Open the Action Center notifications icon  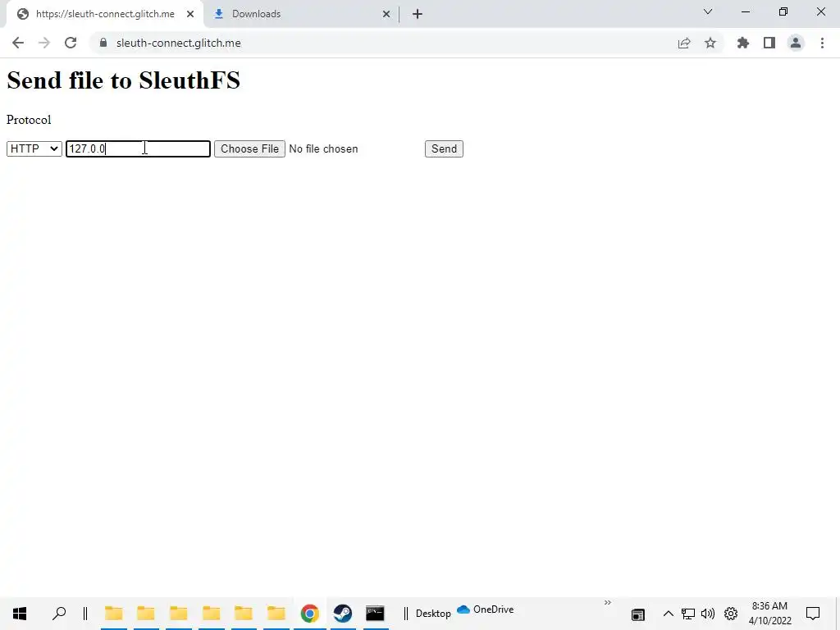813,614
